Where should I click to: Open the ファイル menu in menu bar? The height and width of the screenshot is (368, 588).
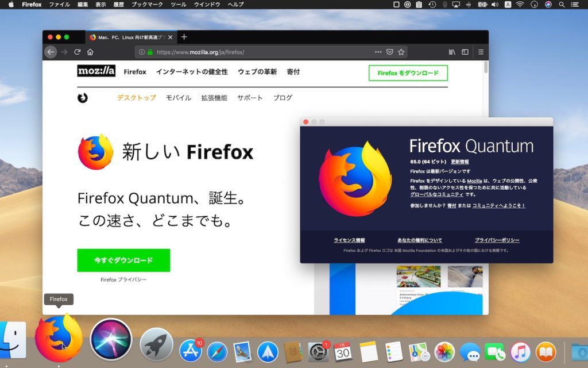(60, 5)
